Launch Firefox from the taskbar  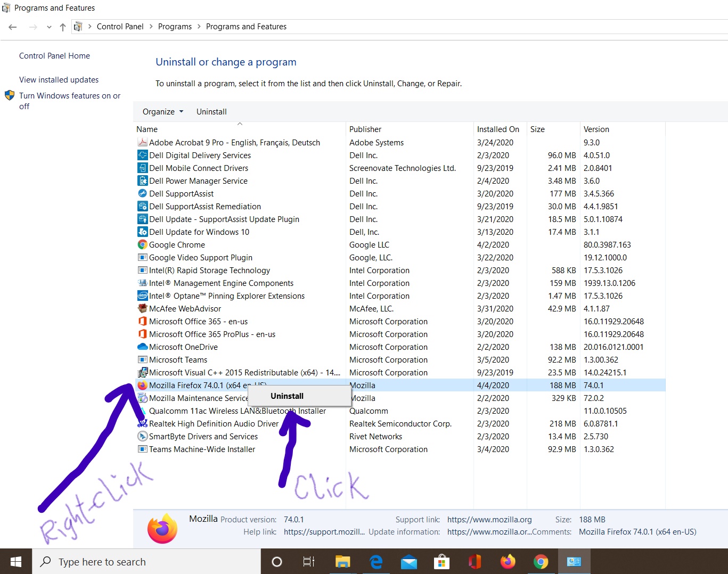[508, 562]
